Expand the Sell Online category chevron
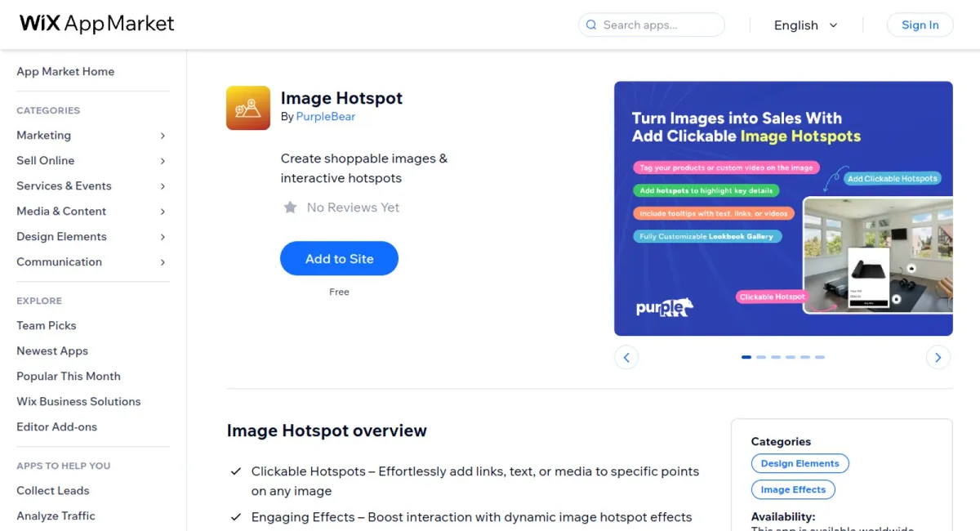The image size is (980, 531). pyautogui.click(x=163, y=161)
